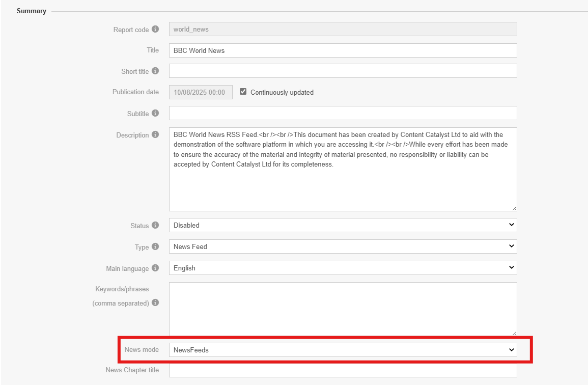The width and height of the screenshot is (588, 385).
Task: Open the Status dropdown showing Disabled
Action: [x=343, y=225]
